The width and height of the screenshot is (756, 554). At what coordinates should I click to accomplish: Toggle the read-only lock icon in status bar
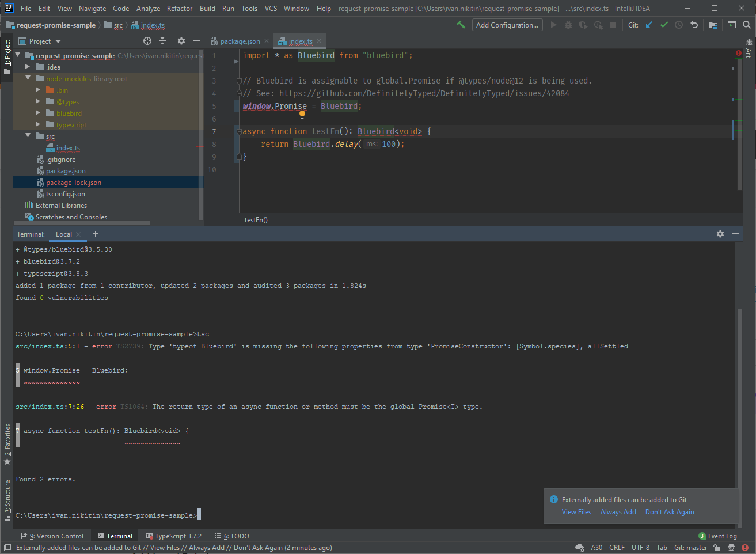pos(717,548)
